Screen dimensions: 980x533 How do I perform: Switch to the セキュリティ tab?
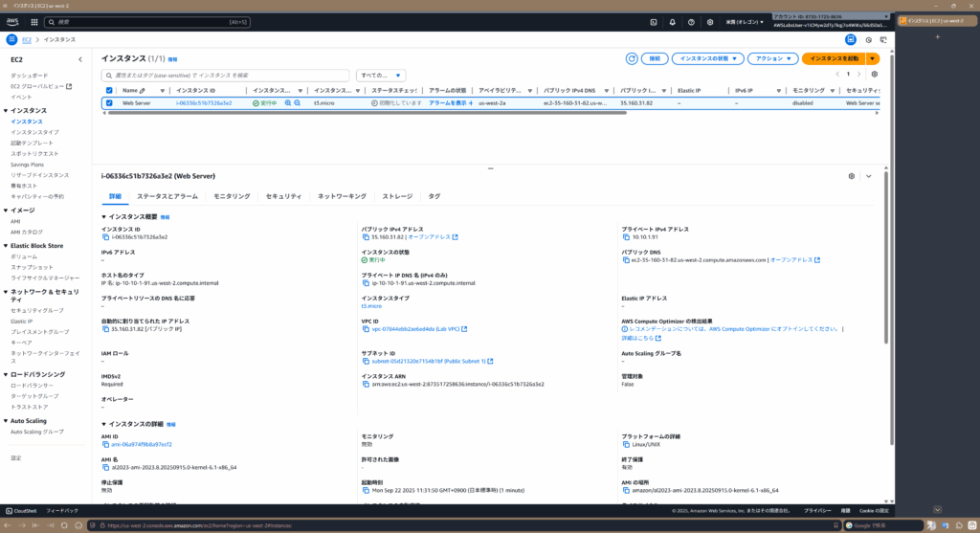click(x=283, y=195)
